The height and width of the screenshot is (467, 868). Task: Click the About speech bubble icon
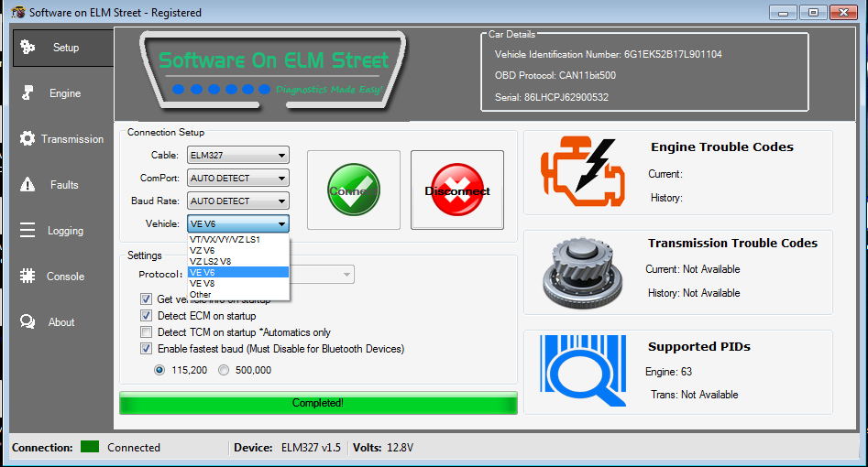pyautogui.click(x=27, y=321)
